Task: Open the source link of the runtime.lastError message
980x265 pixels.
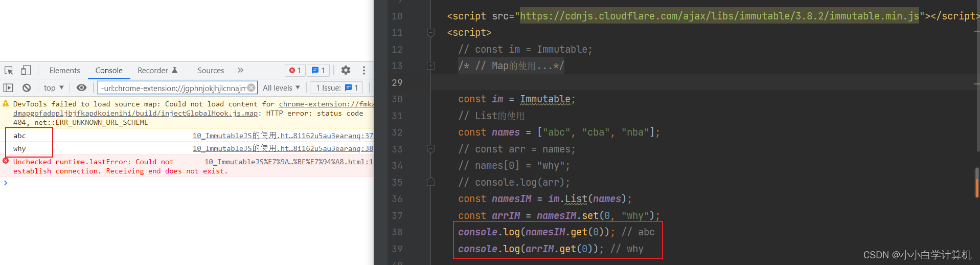Action: 289,162
